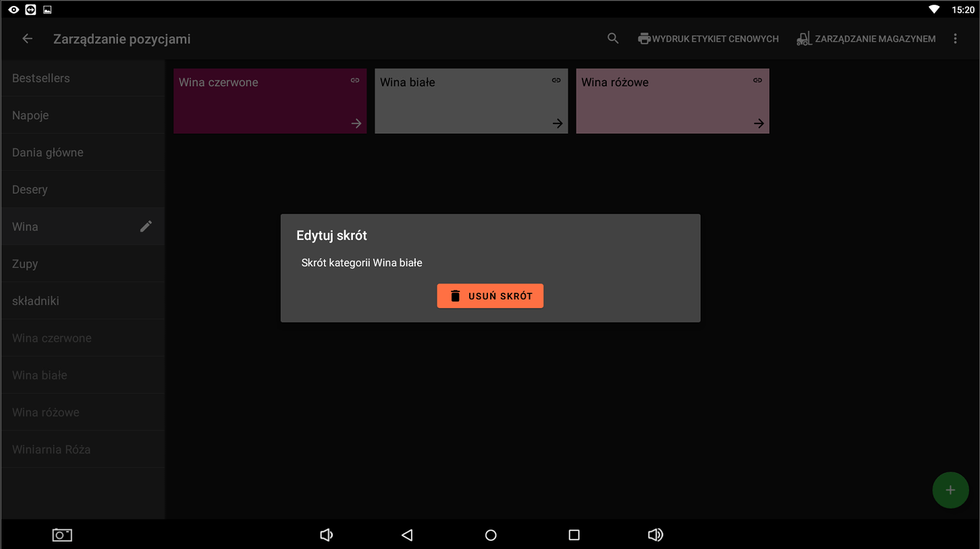Open ZARZĄDZANIE MAGAZYNEM warehouse management
This screenshot has height=549, width=980.
[x=866, y=39]
